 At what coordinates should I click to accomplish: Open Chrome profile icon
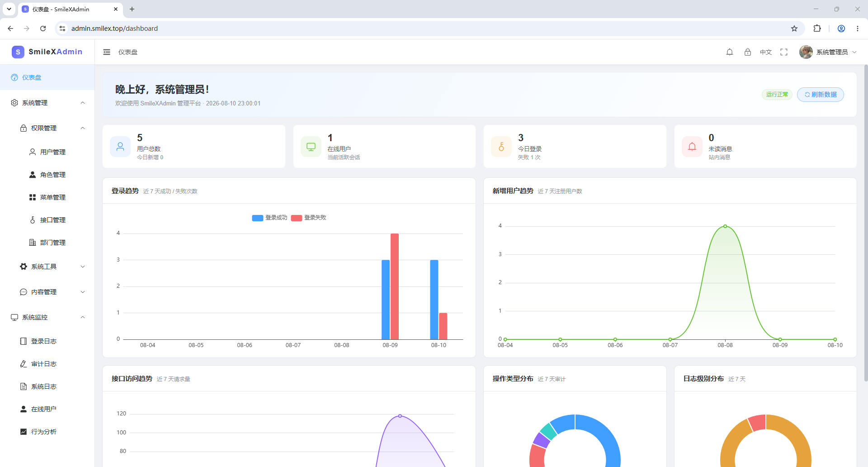[x=841, y=29]
